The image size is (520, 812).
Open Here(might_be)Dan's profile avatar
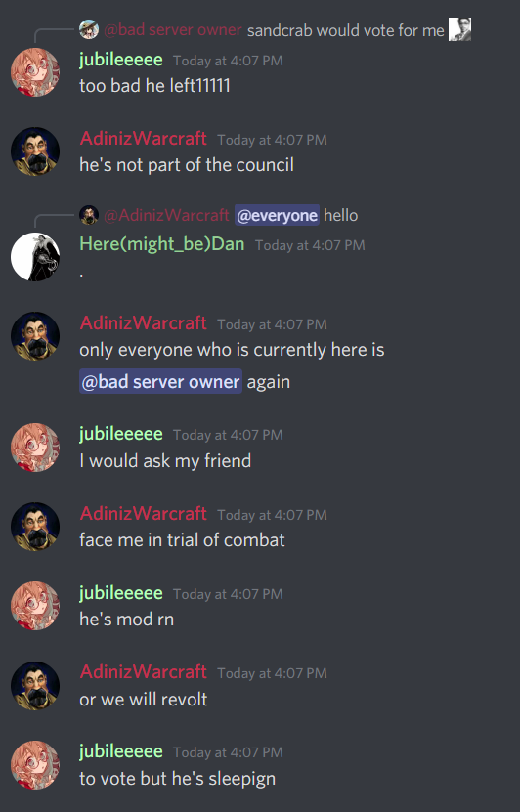[35, 257]
